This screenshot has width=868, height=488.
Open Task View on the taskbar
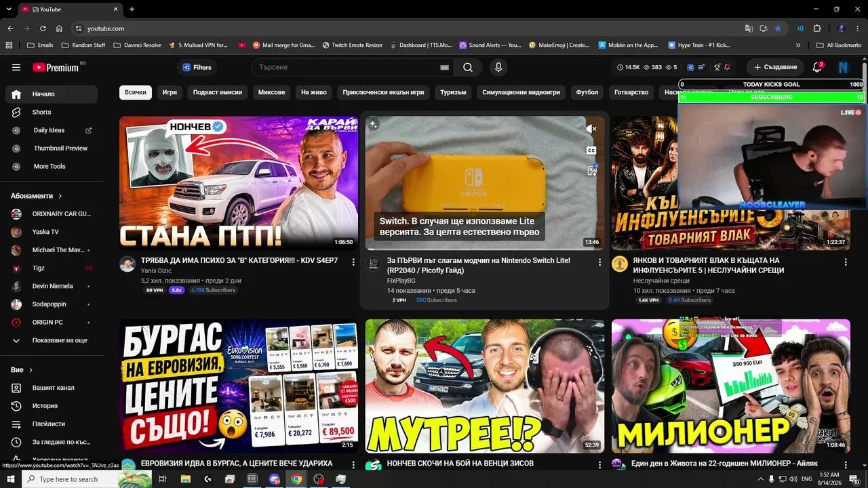(x=163, y=479)
